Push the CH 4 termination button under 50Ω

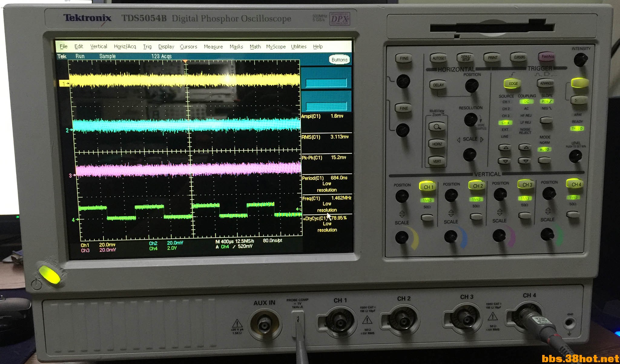(x=573, y=214)
